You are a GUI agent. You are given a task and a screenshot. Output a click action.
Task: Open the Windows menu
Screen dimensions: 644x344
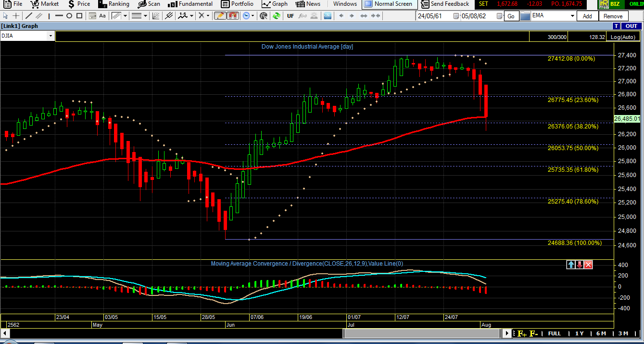345,4
